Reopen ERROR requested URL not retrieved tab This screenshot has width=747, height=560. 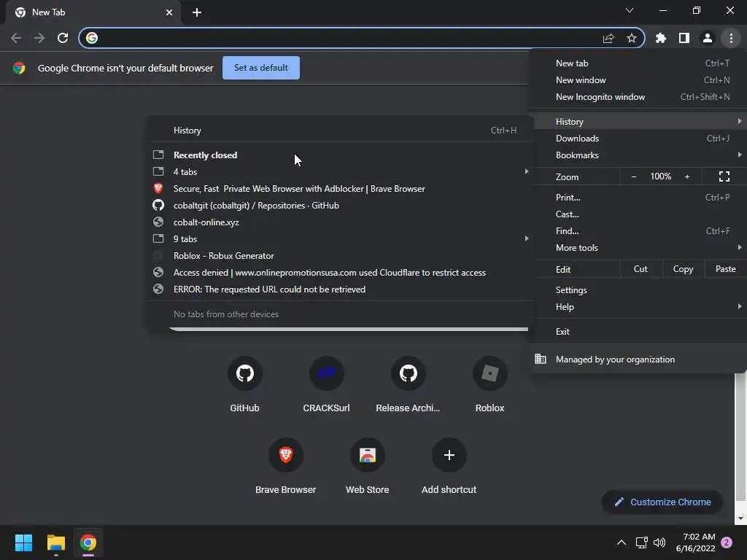point(340,289)
